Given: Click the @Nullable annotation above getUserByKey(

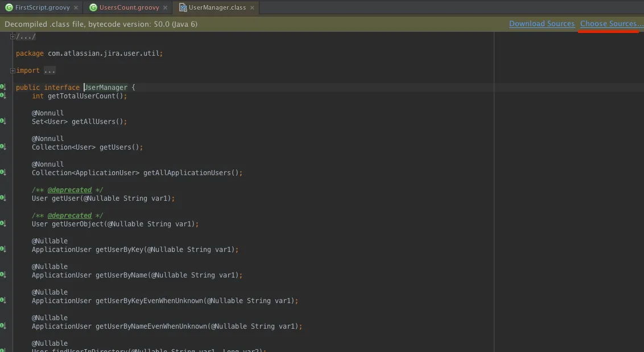Looking at the screenshot, I should tap(49, 241).
